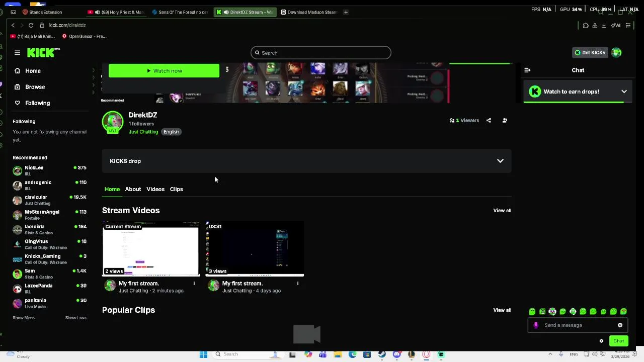The width and height of the screenshot is (644, 362).
Task: Switch to the Clips tab
Action: 176,189
